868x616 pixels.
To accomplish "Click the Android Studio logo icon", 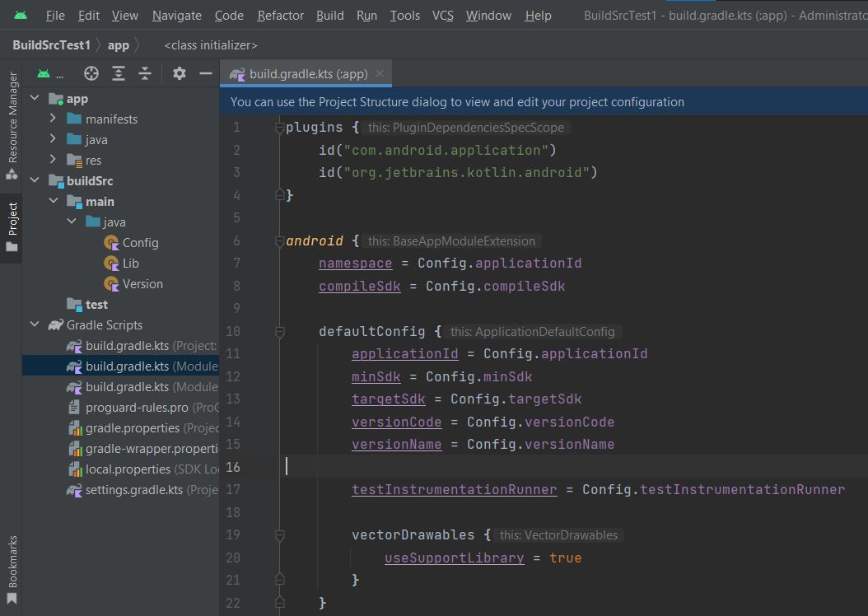I will click(x=21, y=15).
